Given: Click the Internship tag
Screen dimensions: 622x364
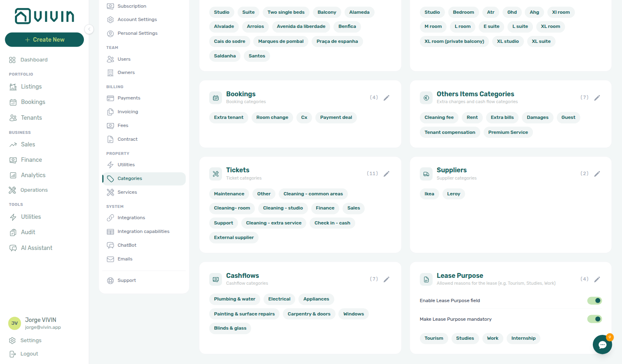Looking at the screenshot, I should point(524,338).
